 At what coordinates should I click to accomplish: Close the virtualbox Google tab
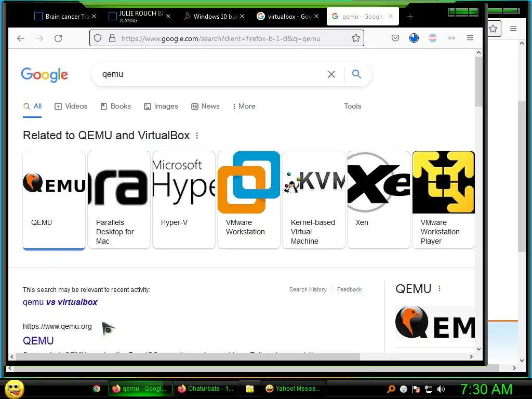click(316, 16)
